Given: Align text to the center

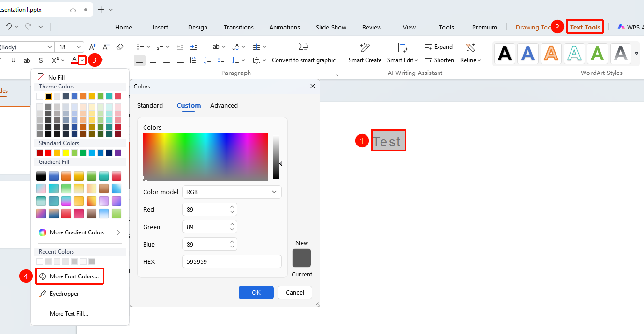Looking at the screenshot, I should pos(153,60).
